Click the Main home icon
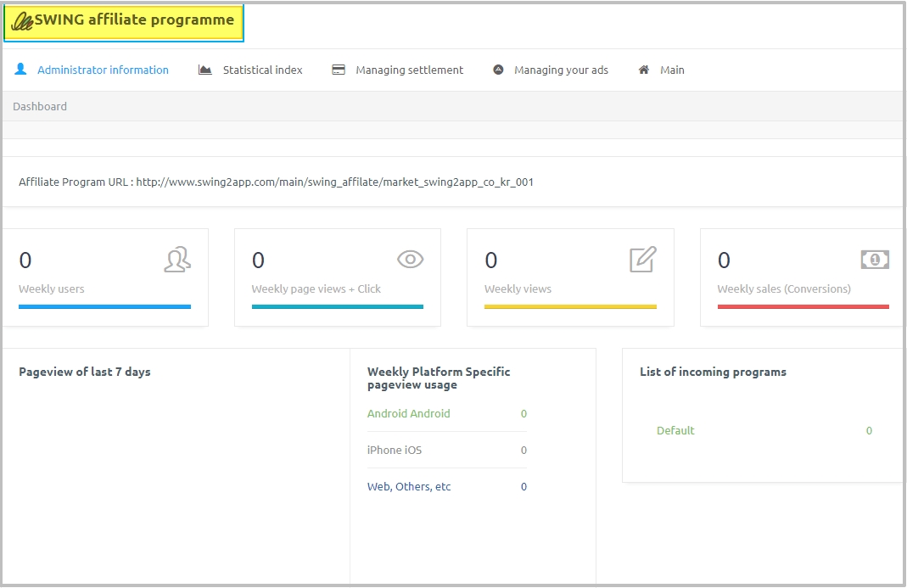This screenshot has height=588, width=907. [x=644, y=70]
